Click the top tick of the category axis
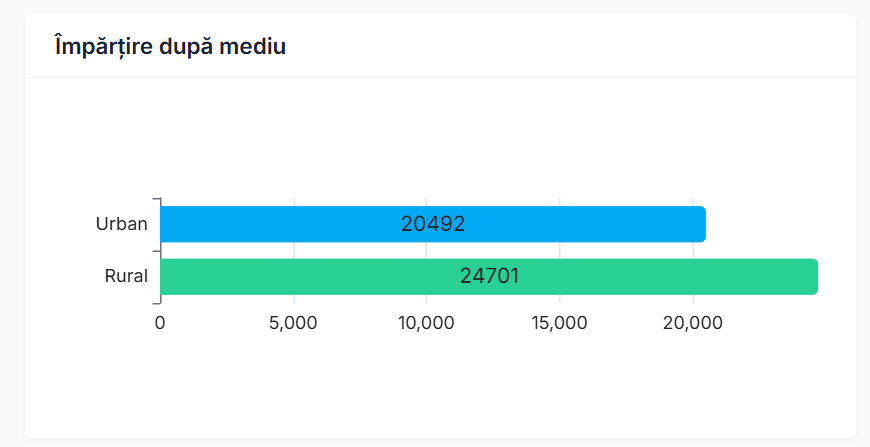Viewport: 870px width, 447px height. point(155,199)
